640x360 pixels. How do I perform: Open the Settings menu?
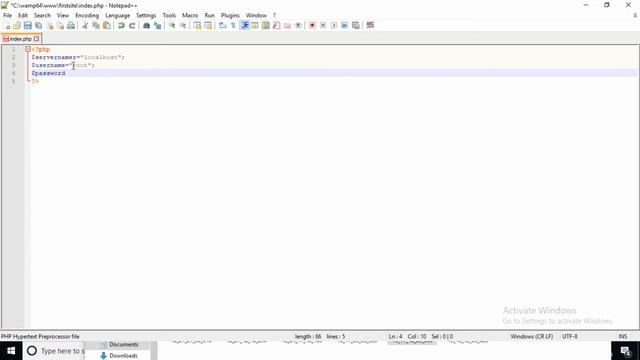coord(146,15)
